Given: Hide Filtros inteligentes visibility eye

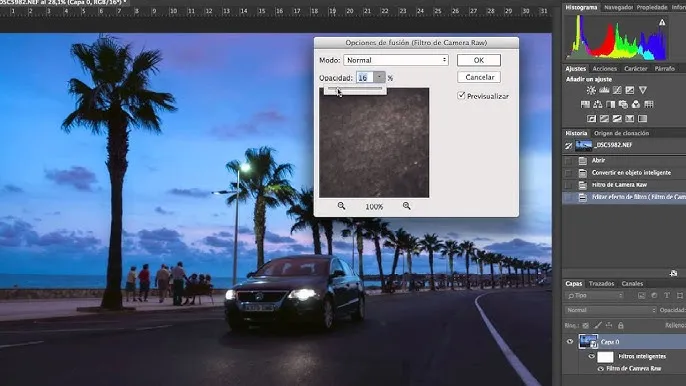Looking at the screenshot, I should [x=592, y=357].
